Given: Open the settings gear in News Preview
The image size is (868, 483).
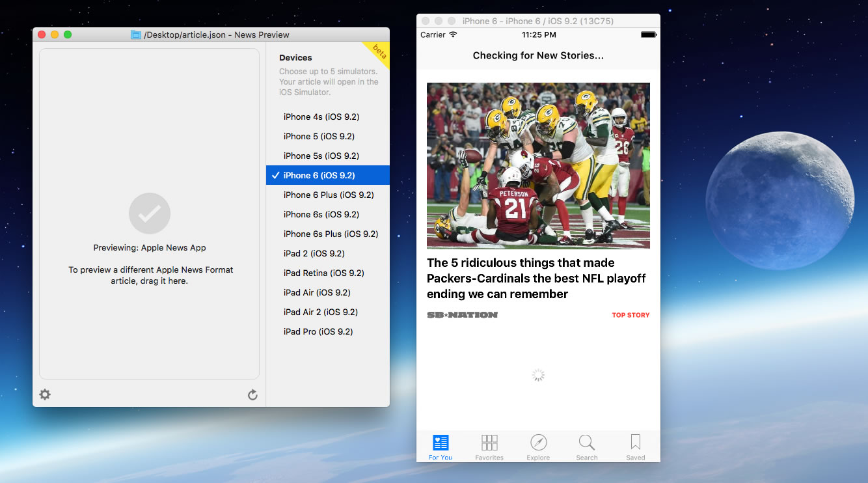Looking at the screenshot, I should coord(45,394).
